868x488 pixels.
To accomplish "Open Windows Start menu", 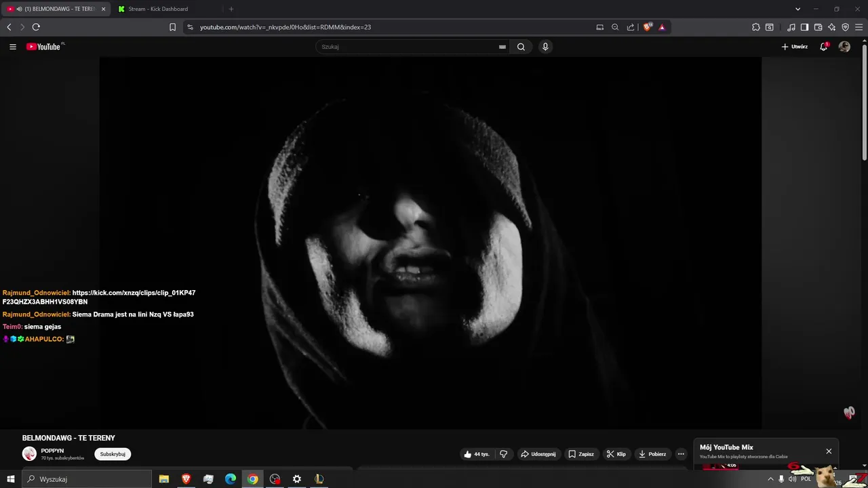I will (11, 479).
